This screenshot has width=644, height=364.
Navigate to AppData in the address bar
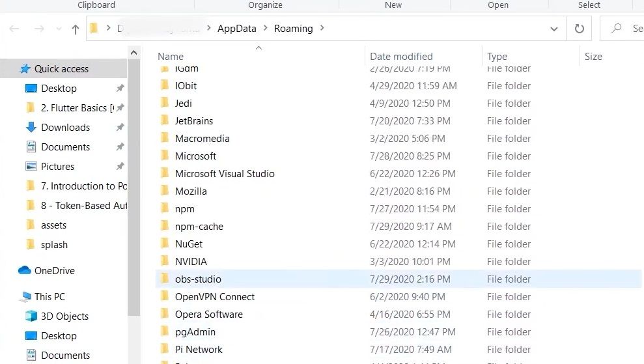(236, 29)
